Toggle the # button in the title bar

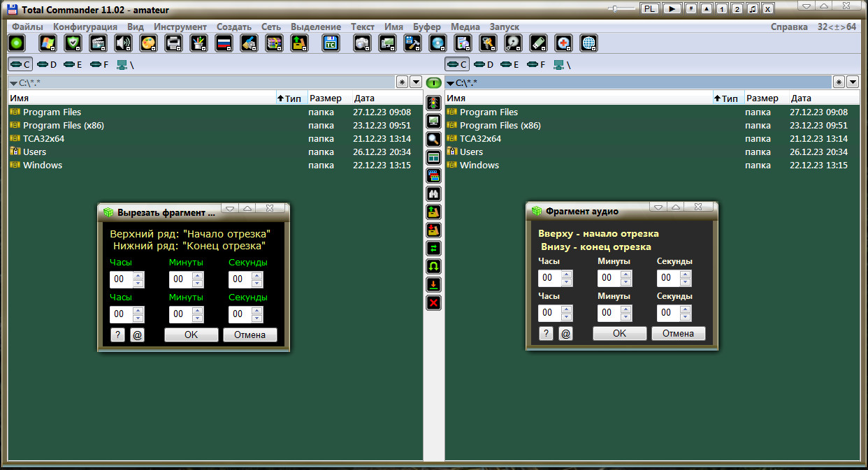[690, 8]
